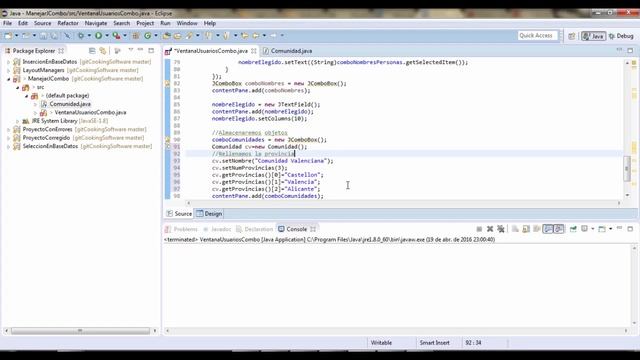This screenshot has height=360, width=640.
Task: Select the ProyectoCorregido project
Action: (46, 138)
